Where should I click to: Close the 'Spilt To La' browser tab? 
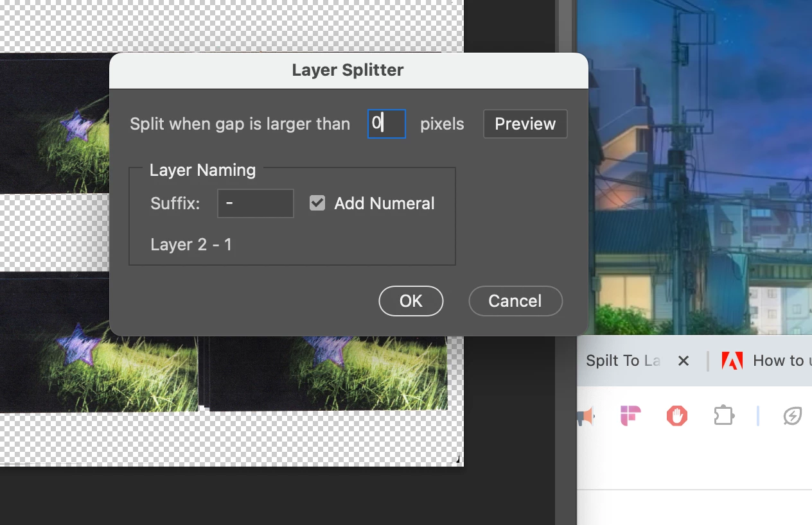[684, 361]
